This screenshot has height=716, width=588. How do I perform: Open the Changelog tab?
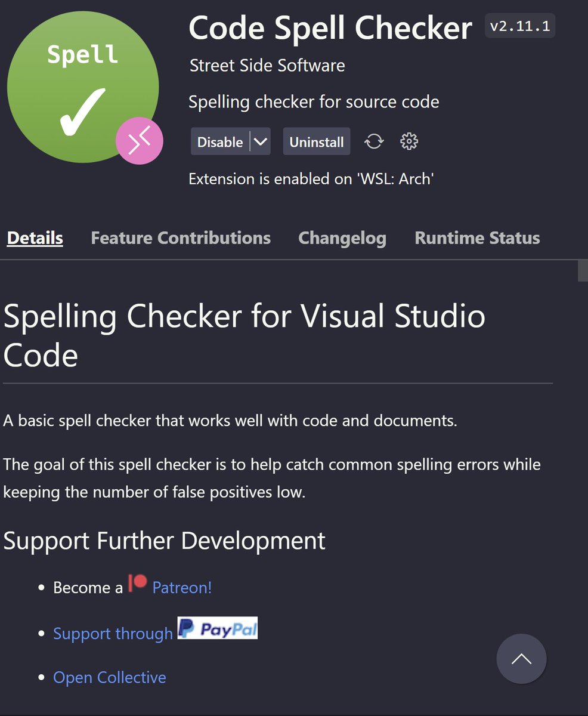342,238
